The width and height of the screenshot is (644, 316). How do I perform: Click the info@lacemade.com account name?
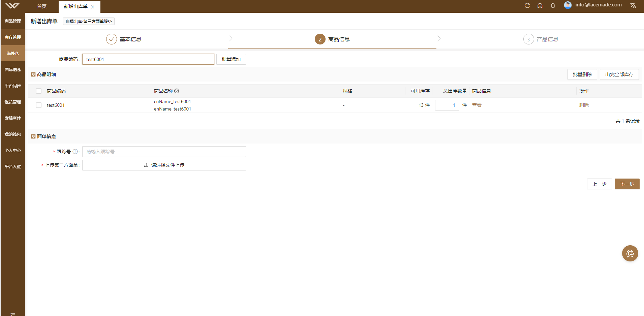pyautogui.click(x=599, y=5)
